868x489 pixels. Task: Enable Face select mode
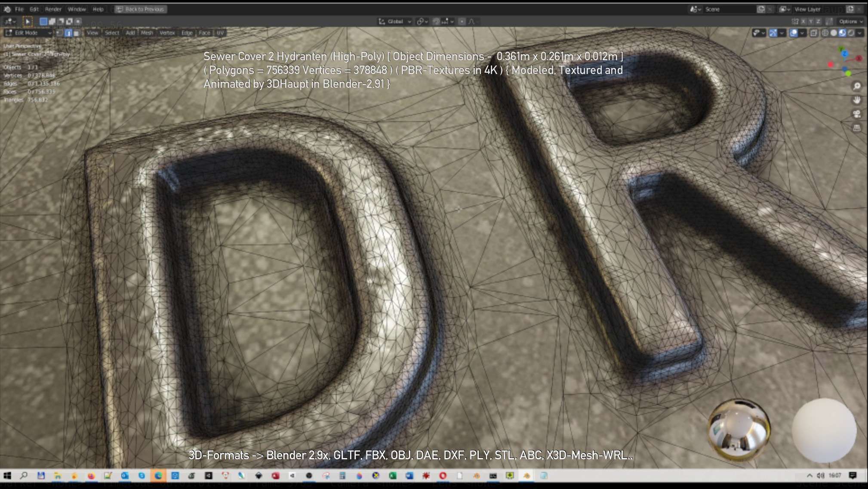coord(76,33)
